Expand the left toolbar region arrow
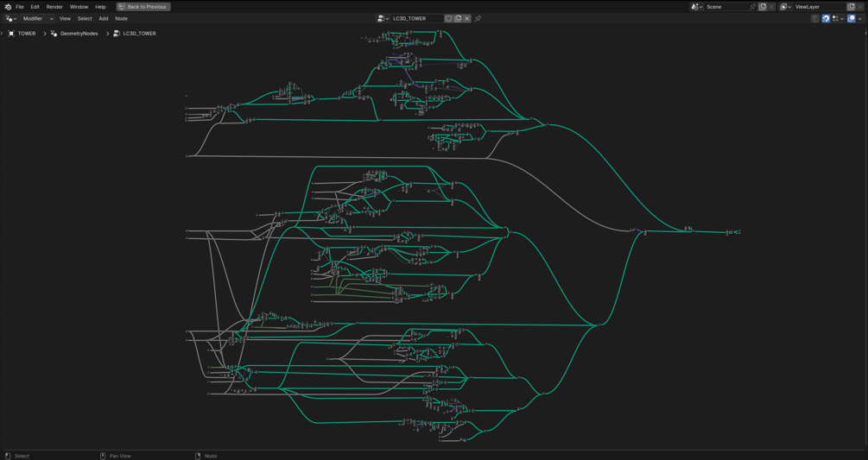 2,34
